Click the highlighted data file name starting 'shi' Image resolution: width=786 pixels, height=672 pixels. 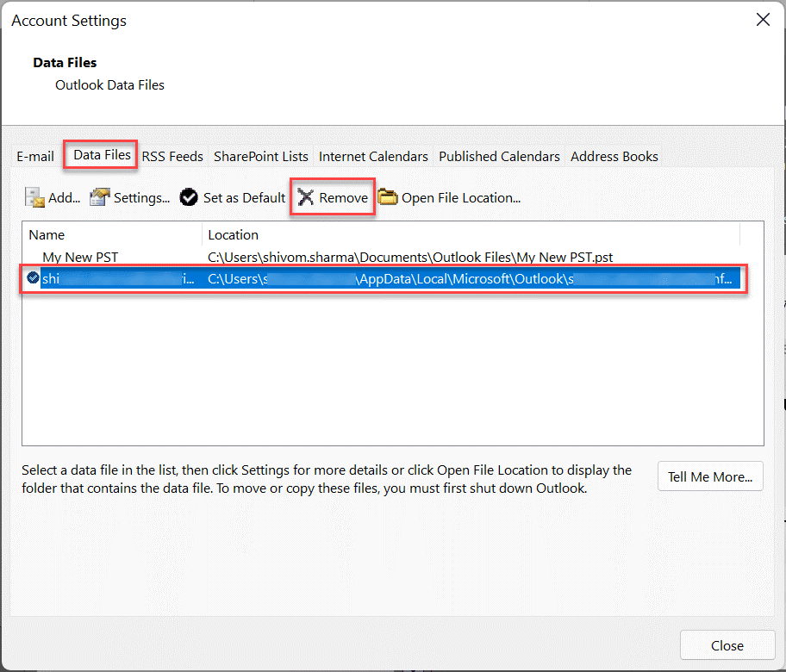click(118, 278)
